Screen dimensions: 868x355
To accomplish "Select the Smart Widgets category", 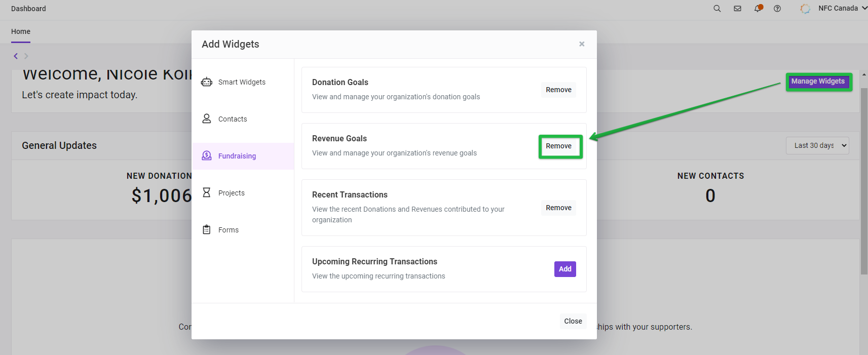I will 243,82.
